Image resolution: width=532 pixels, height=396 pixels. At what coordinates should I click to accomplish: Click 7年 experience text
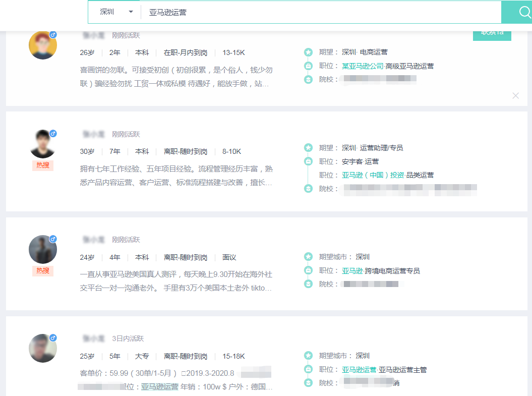[114, 151]
